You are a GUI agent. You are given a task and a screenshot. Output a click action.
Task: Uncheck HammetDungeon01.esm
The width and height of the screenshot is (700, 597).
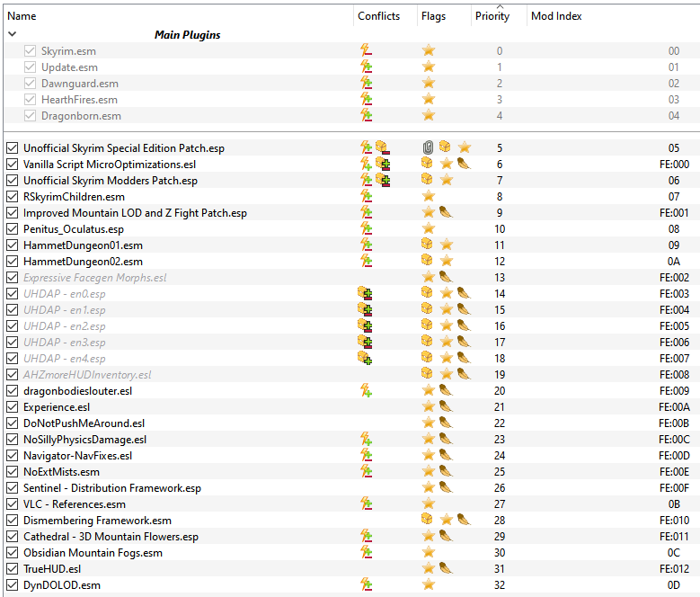coord(13,245)
